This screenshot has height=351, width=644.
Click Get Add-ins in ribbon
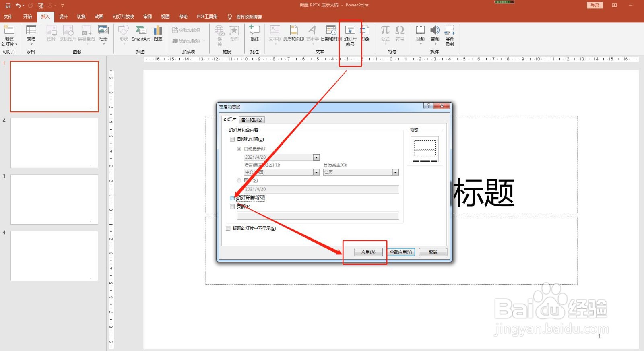point(186,30)
